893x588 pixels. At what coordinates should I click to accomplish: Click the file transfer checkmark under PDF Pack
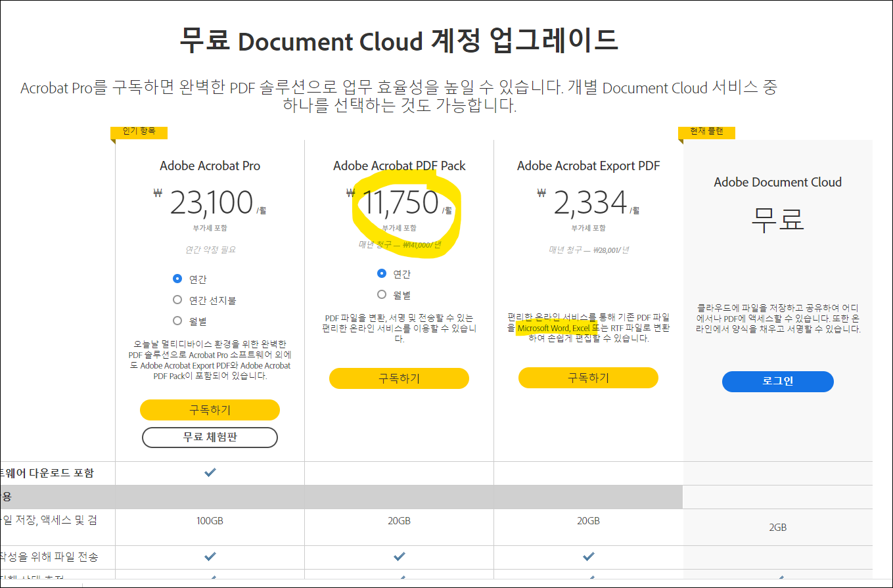[399, 556]
